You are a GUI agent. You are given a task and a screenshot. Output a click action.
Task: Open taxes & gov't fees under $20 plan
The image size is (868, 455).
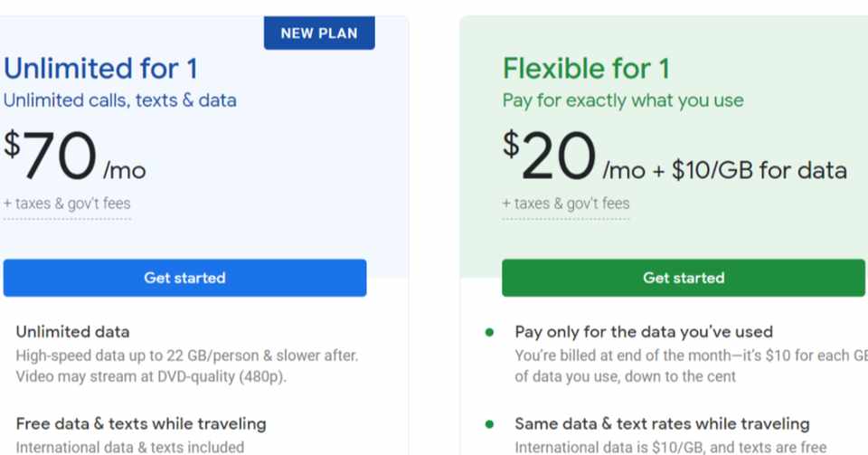click(566, 204)
